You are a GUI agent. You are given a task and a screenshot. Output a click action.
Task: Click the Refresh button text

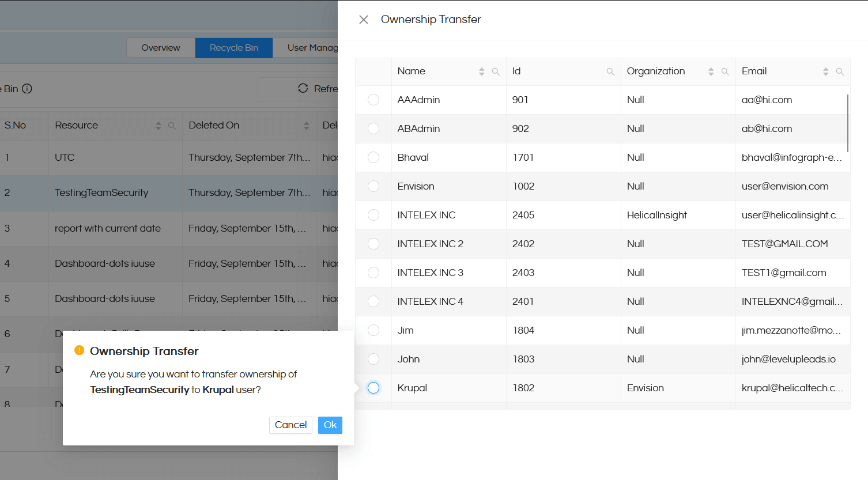pos(326,89)
